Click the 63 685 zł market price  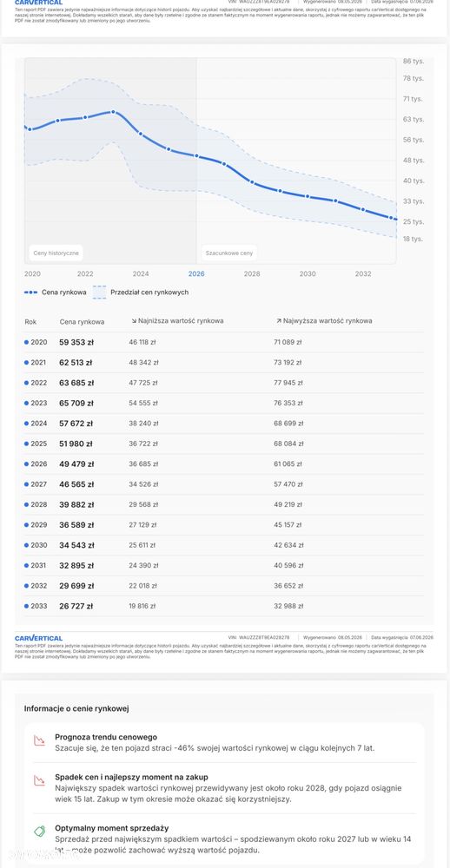(76, 383)
